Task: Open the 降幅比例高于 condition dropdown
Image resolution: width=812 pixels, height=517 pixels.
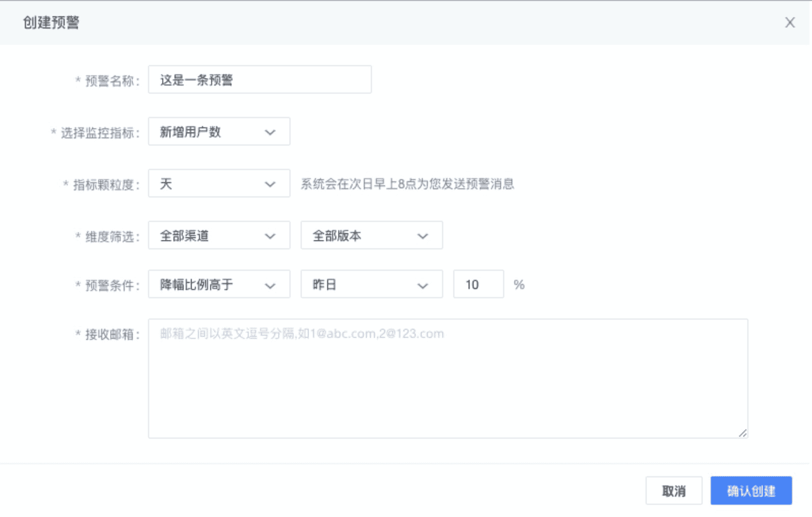Action: point(219,284)
